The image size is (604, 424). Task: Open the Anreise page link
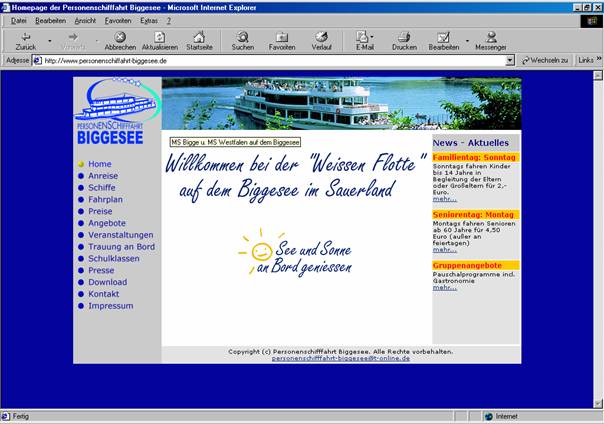pyautogui.click(x=103, y=176)
